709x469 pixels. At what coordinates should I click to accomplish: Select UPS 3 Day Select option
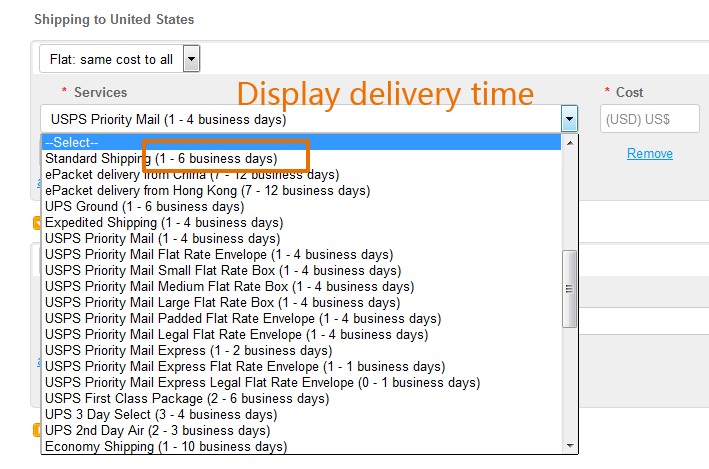pos(302,415)
